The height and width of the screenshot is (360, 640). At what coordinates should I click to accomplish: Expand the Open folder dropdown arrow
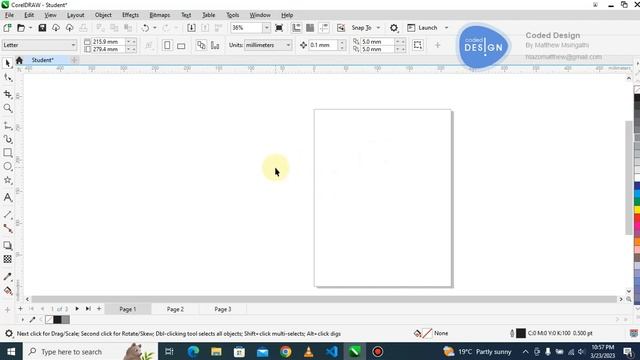tap(30, 28)
